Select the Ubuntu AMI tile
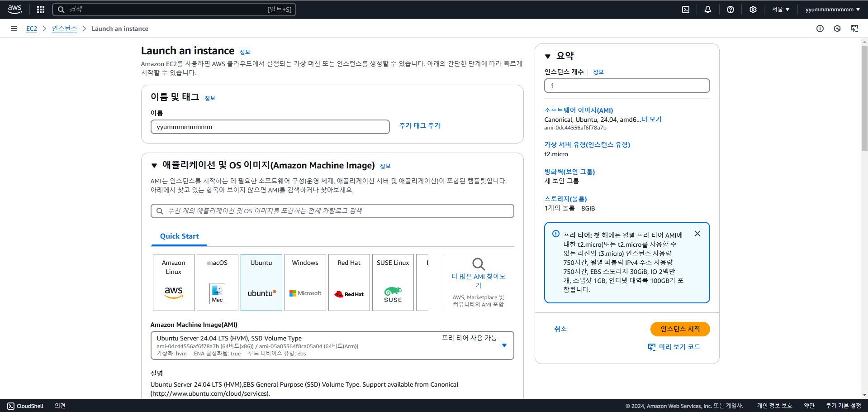The image size is (868, 412). point(261,283)
